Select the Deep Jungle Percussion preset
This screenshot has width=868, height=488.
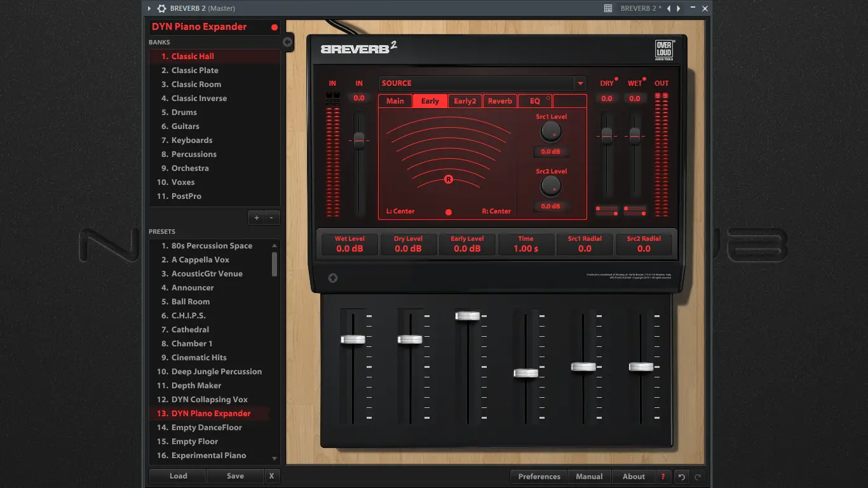click(x=217, y=372)
